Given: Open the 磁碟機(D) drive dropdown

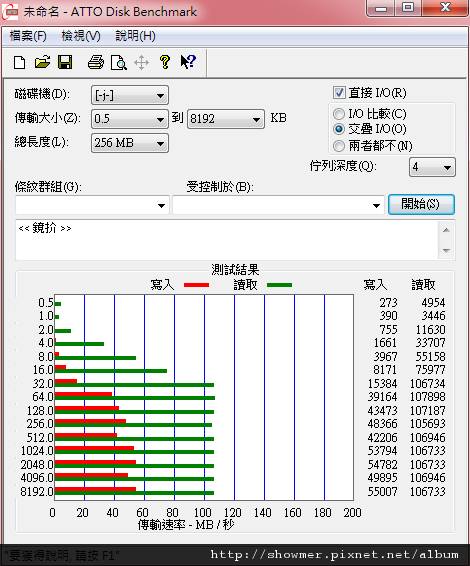Looking at the screenshot, I should (130, 95).
